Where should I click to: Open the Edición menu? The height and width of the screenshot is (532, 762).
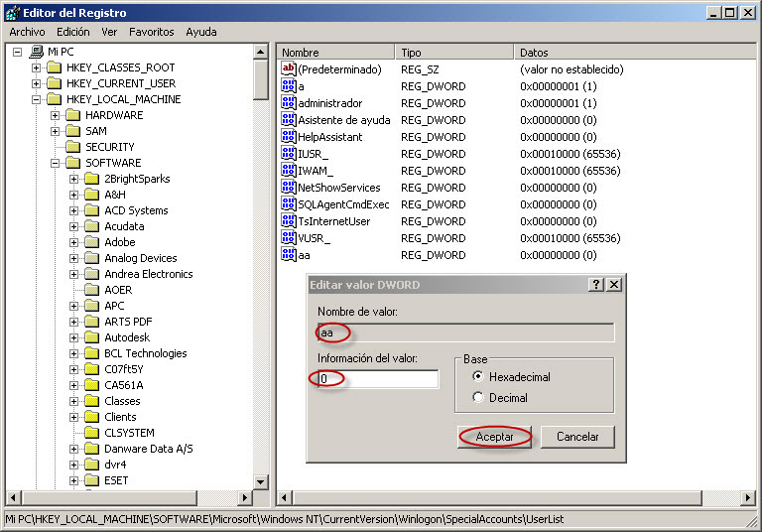[x=72, y=32]
